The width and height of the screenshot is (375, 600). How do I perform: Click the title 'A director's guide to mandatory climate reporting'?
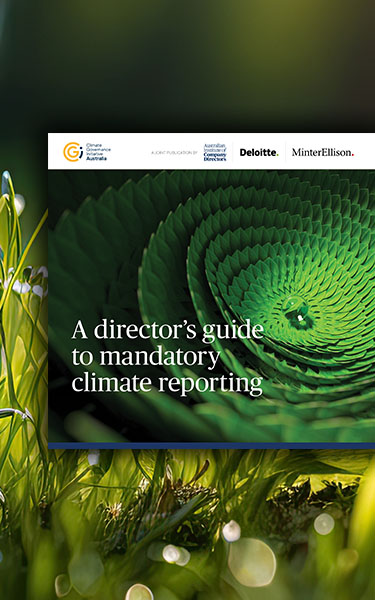pyautogui.click(x=168, y=357)
